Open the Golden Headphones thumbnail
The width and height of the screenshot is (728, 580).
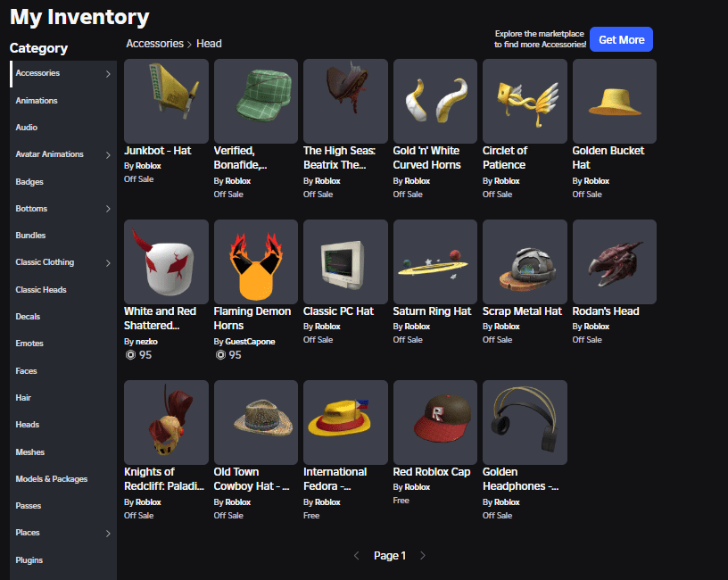(x=525, y=422)
